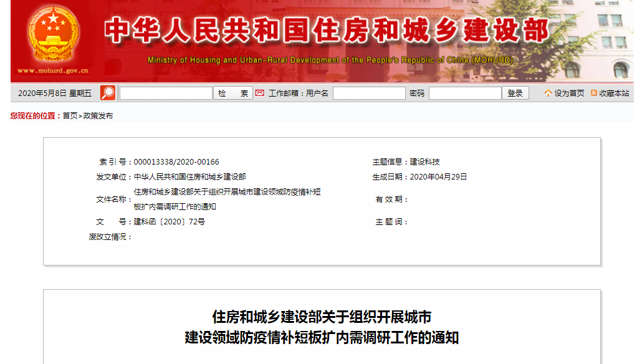Click the bold article headline 住房和城乡建设部关于组织开展城市
637x364 pixels.
(x=322, y=317)
